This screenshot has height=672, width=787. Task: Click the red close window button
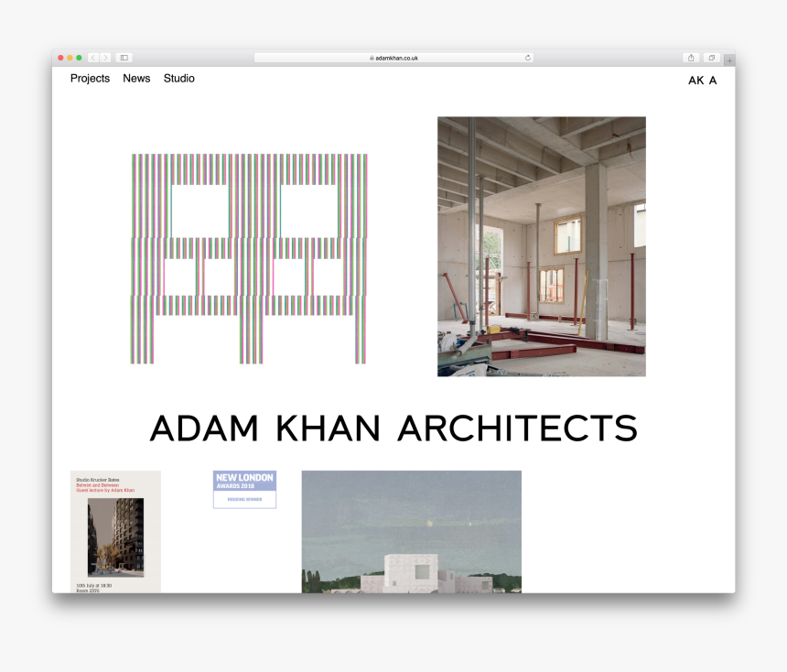(60, 58)
